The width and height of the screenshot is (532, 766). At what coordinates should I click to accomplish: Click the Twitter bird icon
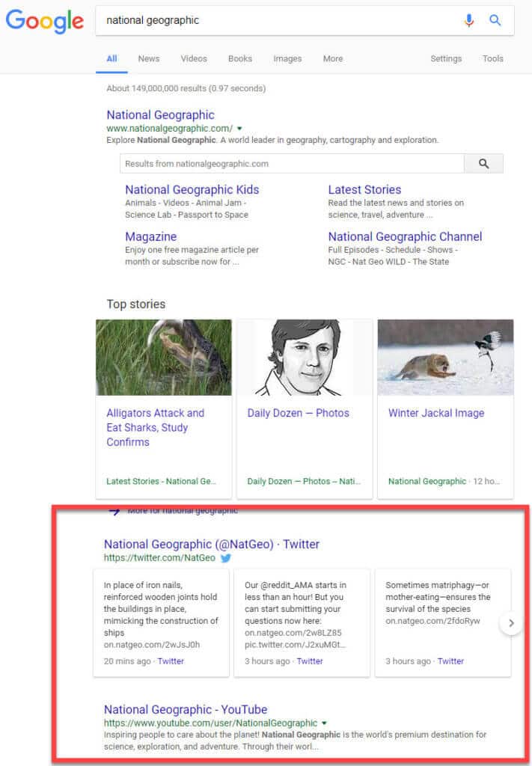226,558
